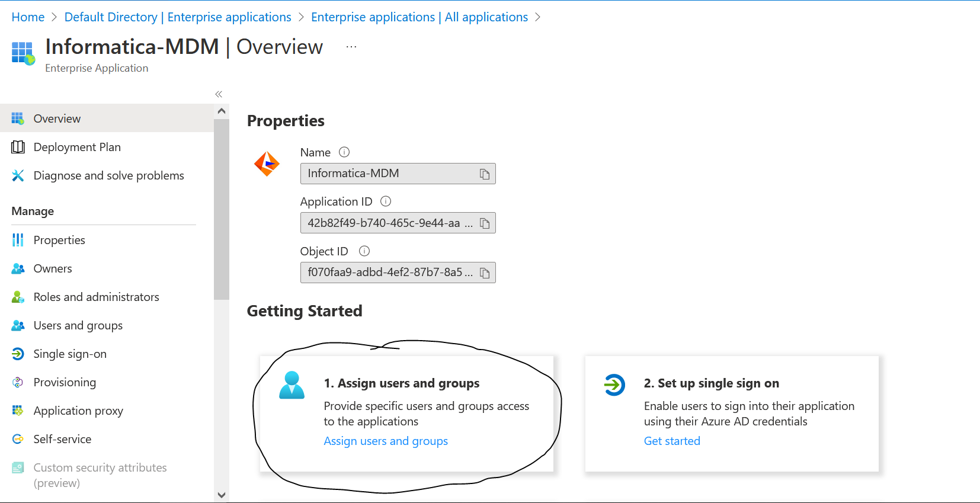Click the Owners people icon

click(x=18, y=268)
